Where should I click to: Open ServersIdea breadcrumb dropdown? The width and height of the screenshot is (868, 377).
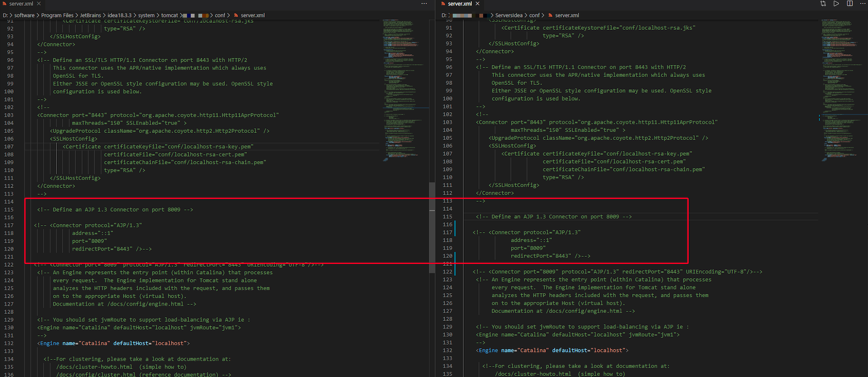[x=509, y=15]
